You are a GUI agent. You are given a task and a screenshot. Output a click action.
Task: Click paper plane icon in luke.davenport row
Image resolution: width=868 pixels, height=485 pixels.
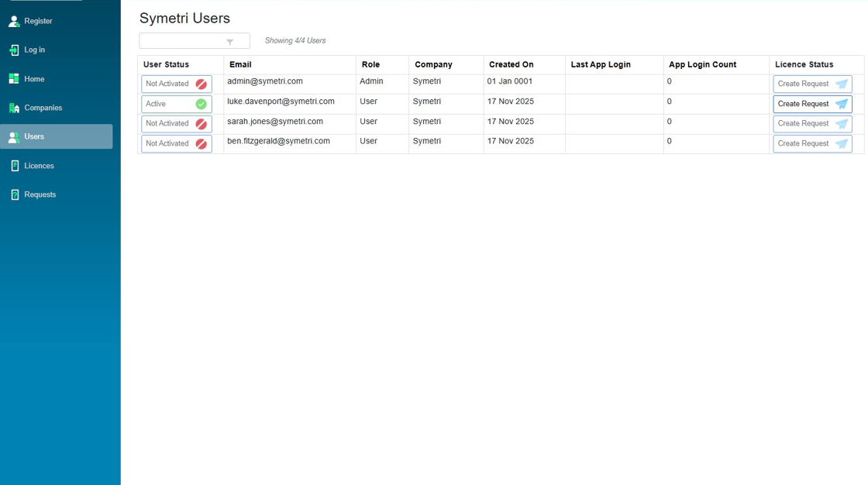pos(841,104)
